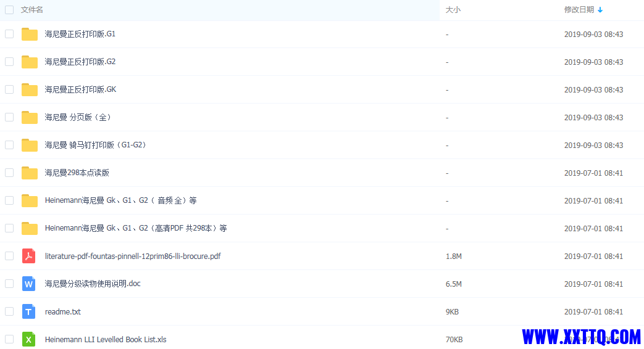Image resolution: width=644 pixels, height=349 pixels.
Task: Open folder named 海尼曼正反打印版.GK
Action: pos(80,89)
